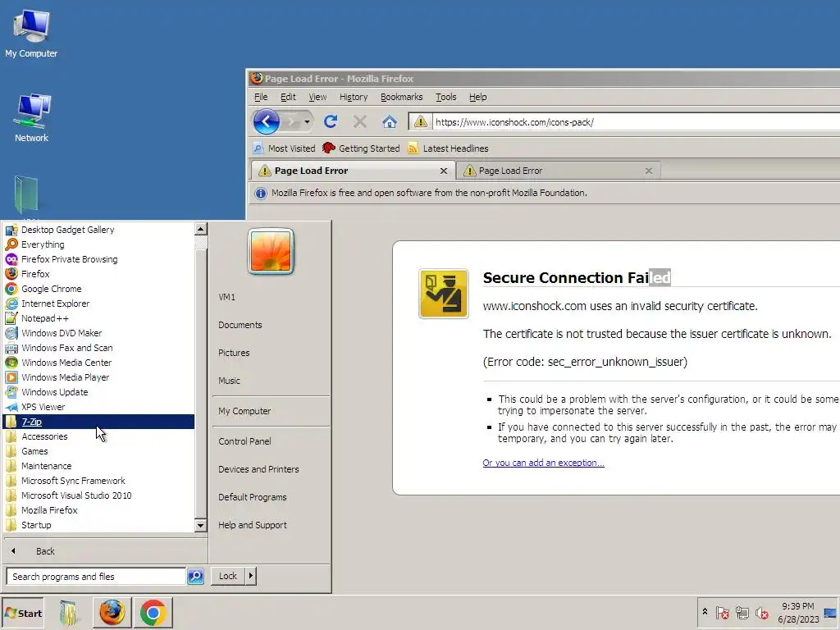840x630 pixels.
Task: Open Latest Headlines feed bookmark
Action: (448, 148)
